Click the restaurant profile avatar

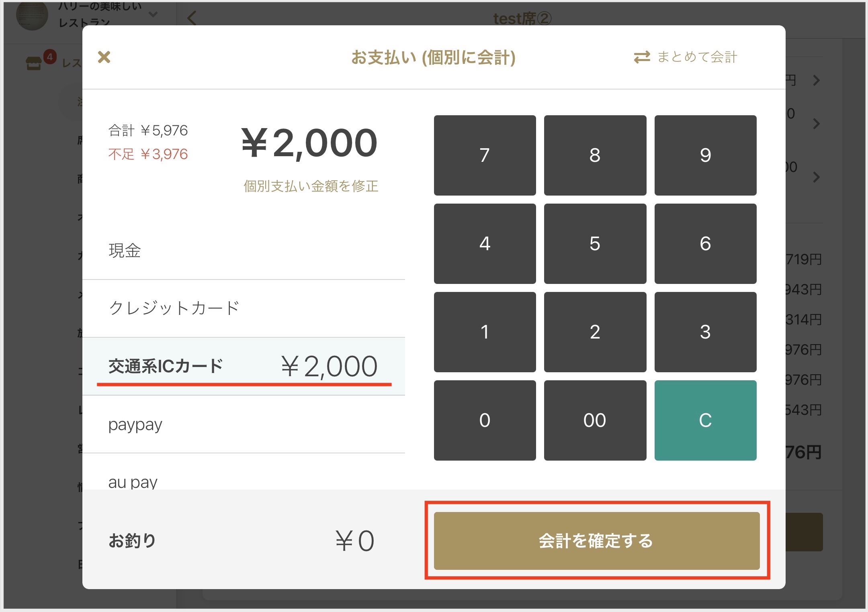click(x=32, y=15)
